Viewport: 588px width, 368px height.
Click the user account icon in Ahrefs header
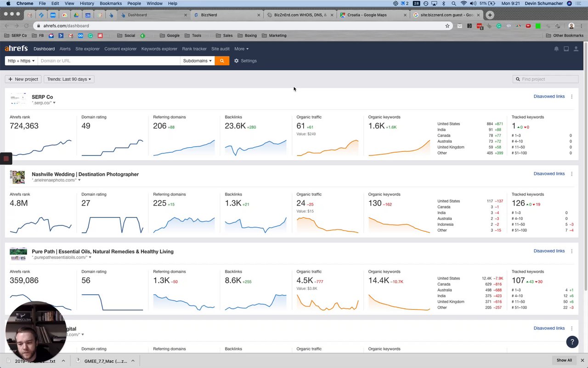point(576,49)
